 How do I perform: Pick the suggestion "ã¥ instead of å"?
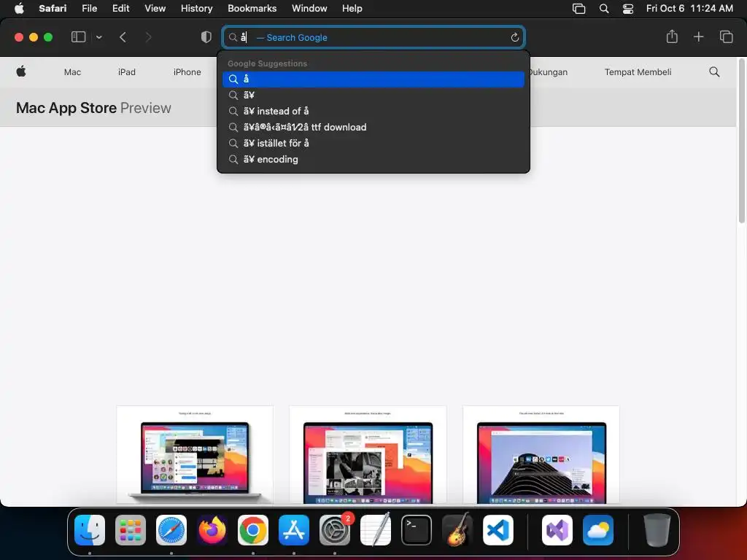[373, 111]
